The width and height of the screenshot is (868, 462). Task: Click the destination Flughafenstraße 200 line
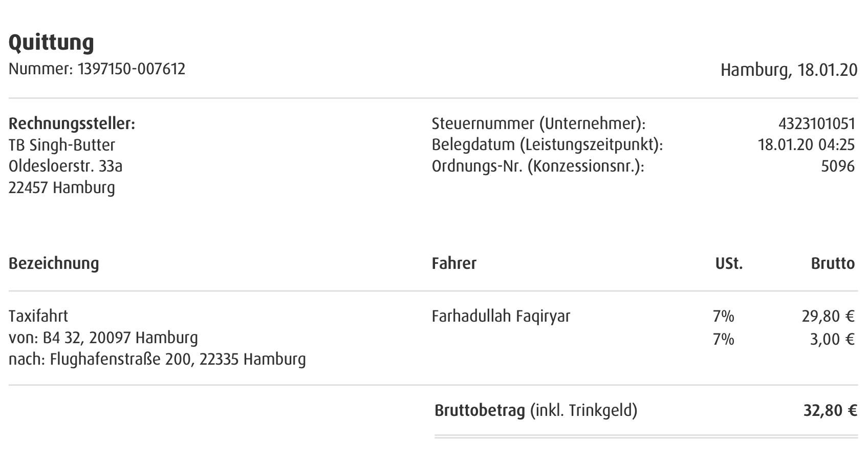[157, 359]
